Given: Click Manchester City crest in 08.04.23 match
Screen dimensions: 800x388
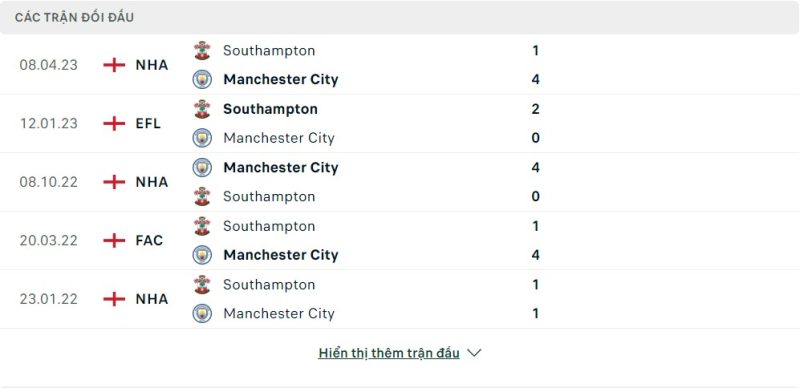Looking at the screenshot, I should pos(202,80).
